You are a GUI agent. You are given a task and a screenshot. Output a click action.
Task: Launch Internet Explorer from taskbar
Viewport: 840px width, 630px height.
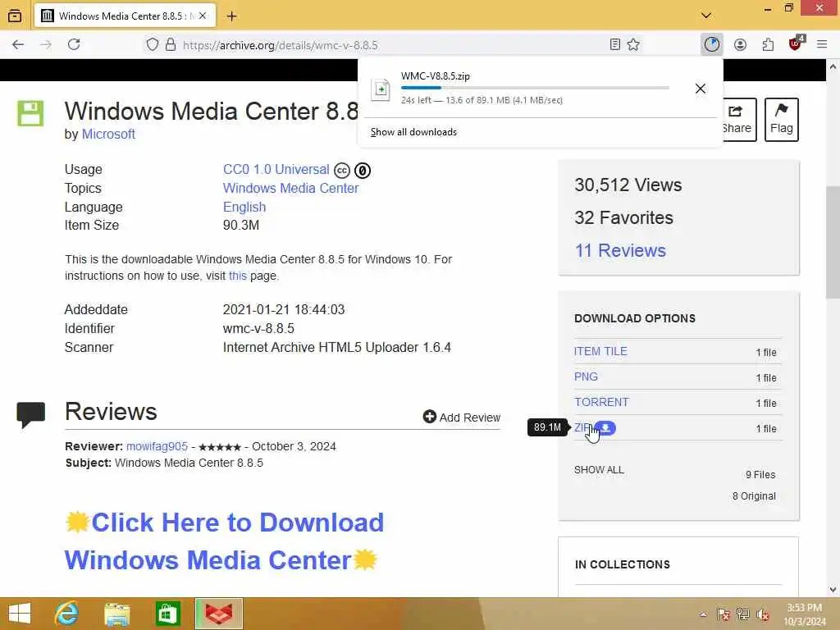click(67, 614)
